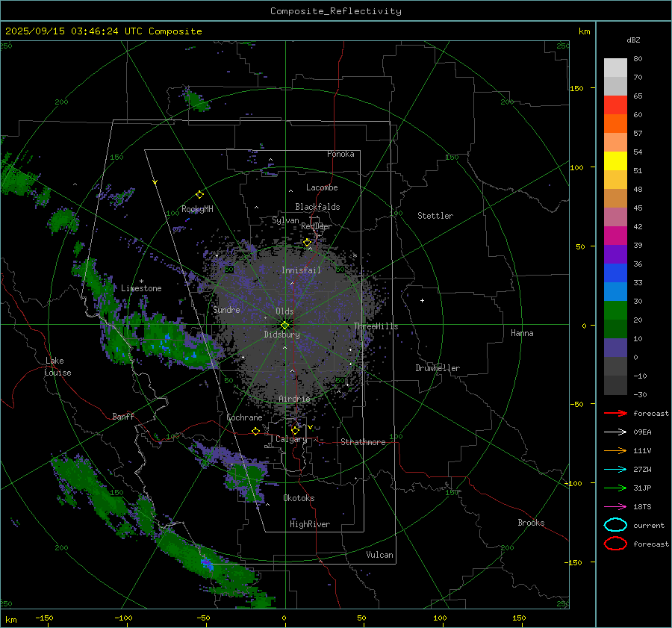This screenshot has width=672, height=628.
Task: Click the cyan 27ZW arrow in the legend
Action: (615, 470)
